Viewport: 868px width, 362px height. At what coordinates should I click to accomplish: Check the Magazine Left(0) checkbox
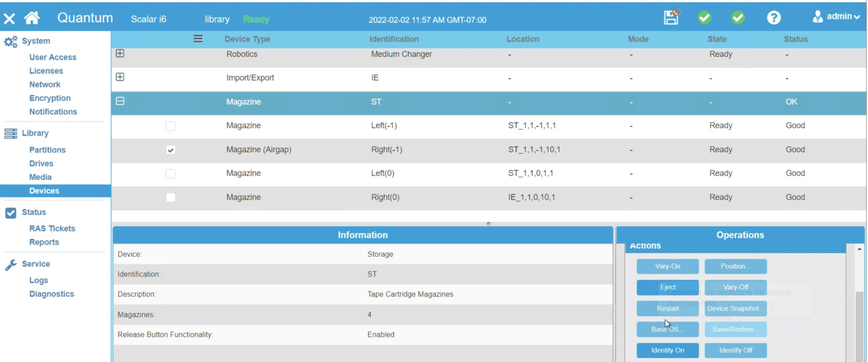point(170,174)
